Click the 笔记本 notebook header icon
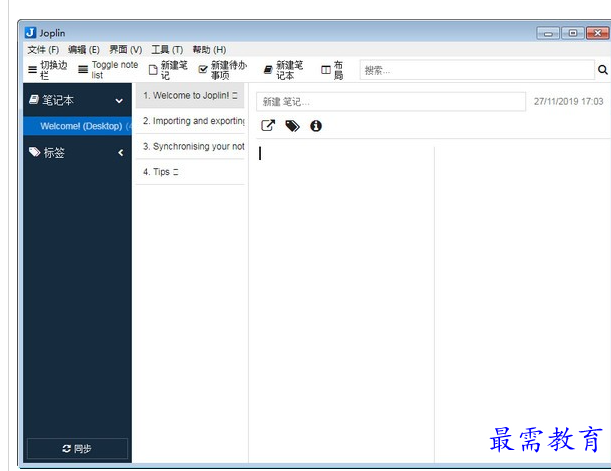Image resolution: width=611 pixels, height=471 pixels. pyautogui.click(x=34, y=100)
